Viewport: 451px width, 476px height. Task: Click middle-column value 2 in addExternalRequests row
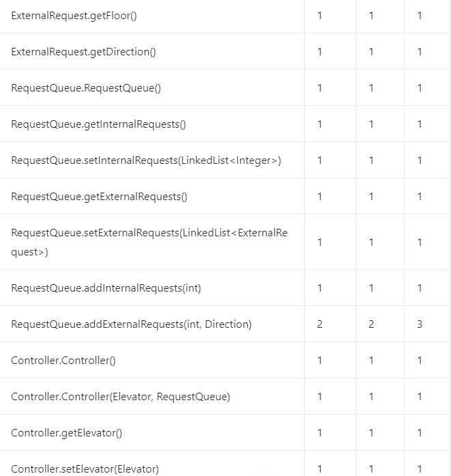point(371,324)
